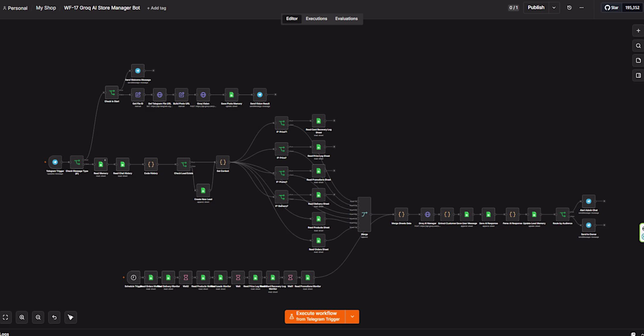Screen dimensions: 644x336
Task: Select the Read Promotions Monitor node
Action: pos(307,277)
